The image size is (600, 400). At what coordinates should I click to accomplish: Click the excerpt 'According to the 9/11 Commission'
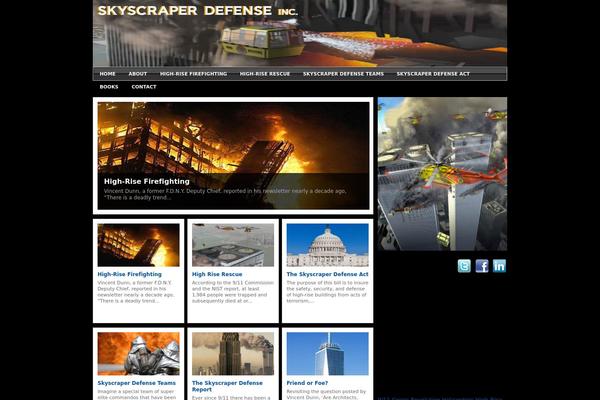click(233, 292)
